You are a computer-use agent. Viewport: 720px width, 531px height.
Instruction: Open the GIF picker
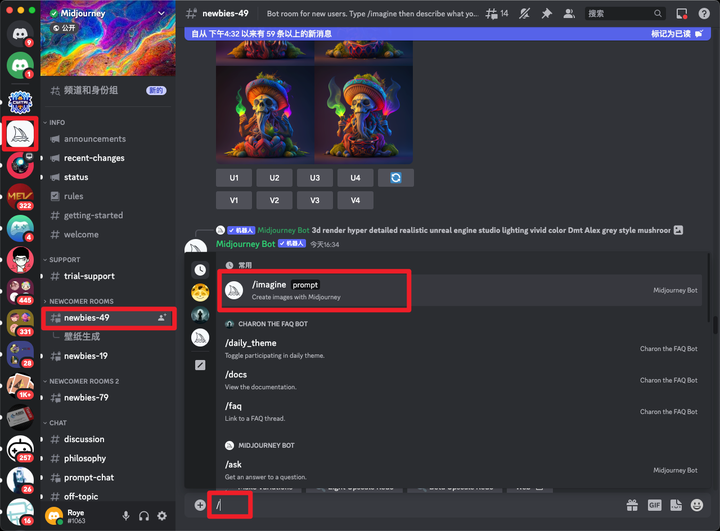click(654, 505)
